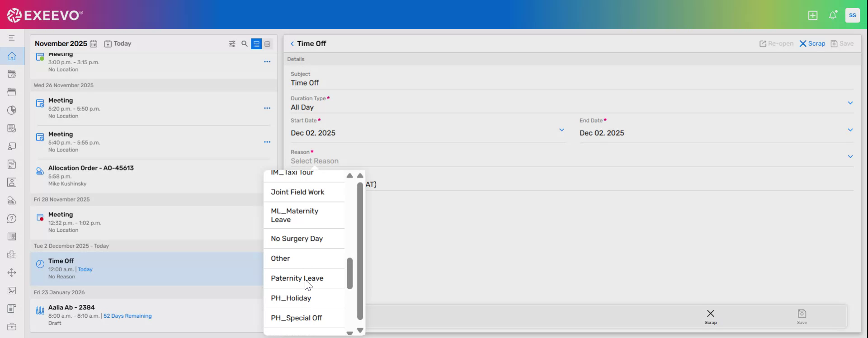
Task: Open the barcode scan sidebar icon
Action: pyautogui.click(x=12, y=236)
